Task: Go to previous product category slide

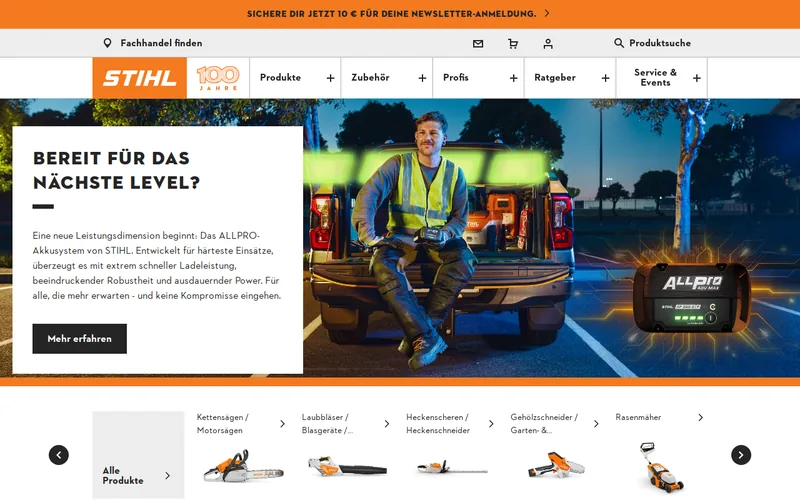Action: 59,455
